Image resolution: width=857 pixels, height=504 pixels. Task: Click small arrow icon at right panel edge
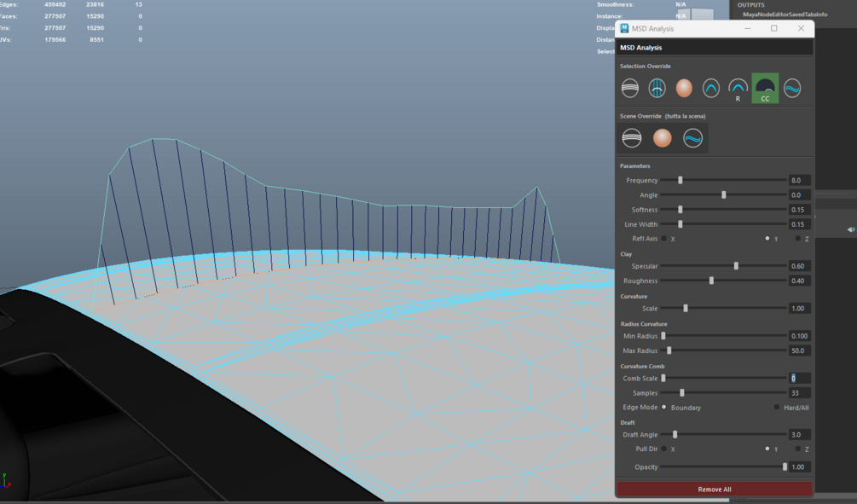click(851, 229)
